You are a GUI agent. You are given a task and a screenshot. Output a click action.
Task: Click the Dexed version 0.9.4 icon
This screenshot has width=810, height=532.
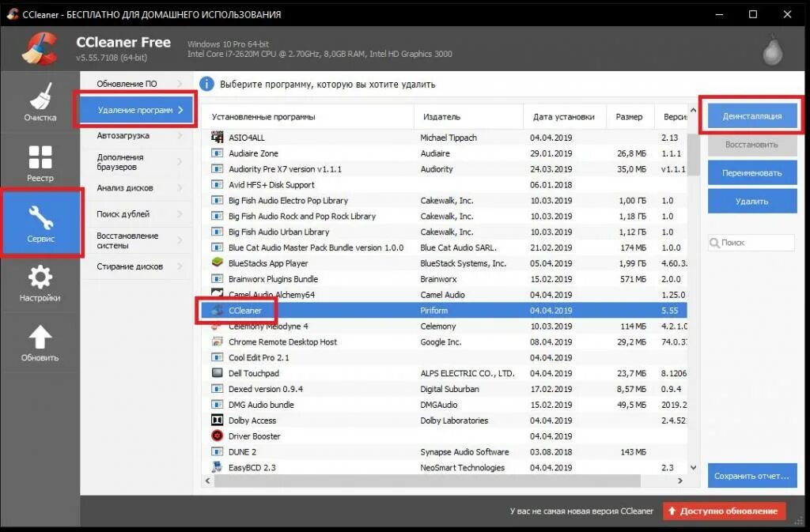point(218,389)
